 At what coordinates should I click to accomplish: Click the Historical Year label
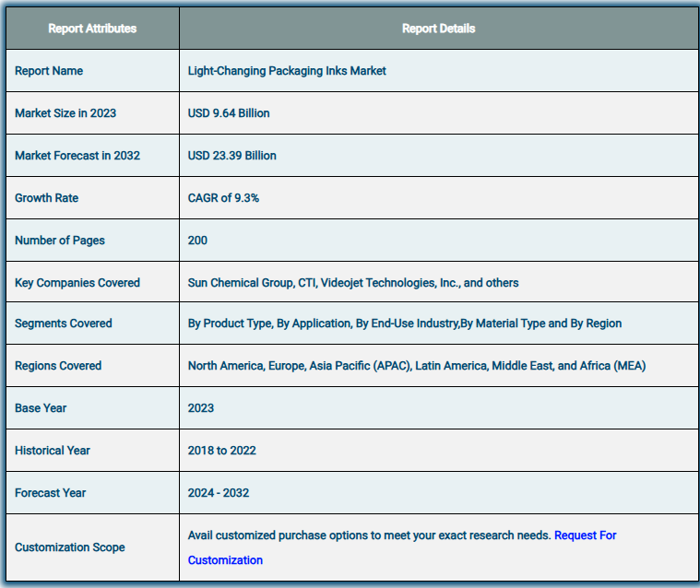[x=53, y=451]
